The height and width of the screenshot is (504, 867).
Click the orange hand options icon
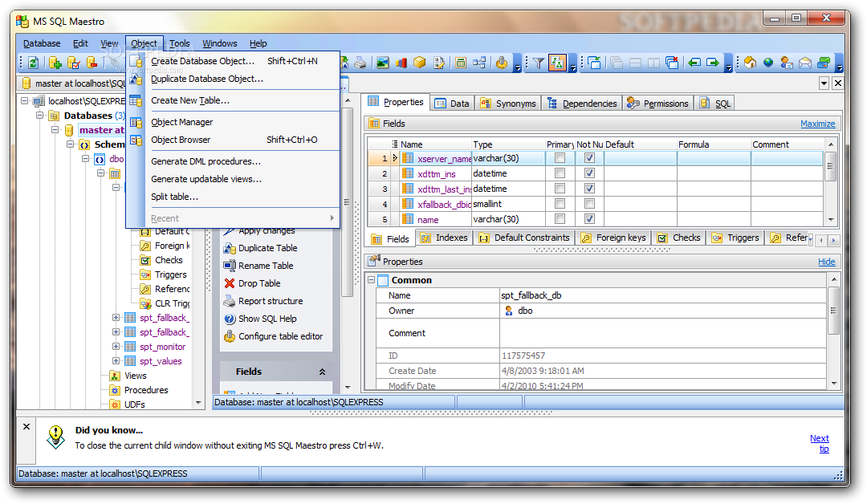click(502, 63)
